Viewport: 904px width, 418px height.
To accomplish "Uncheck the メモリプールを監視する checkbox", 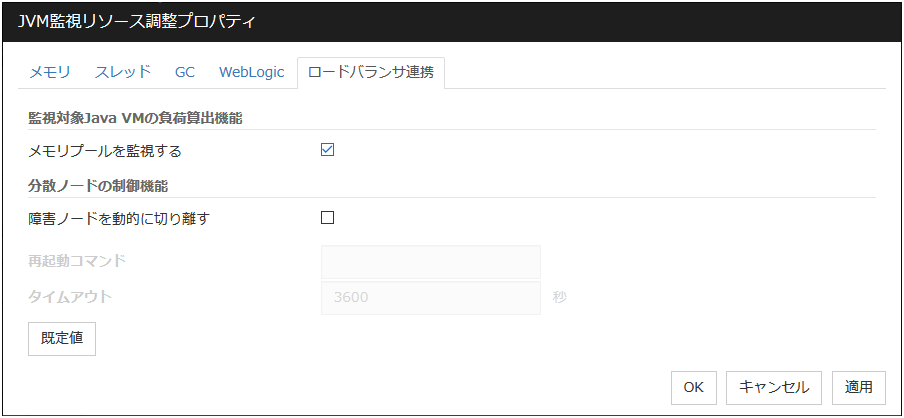I will coord(327,150).
